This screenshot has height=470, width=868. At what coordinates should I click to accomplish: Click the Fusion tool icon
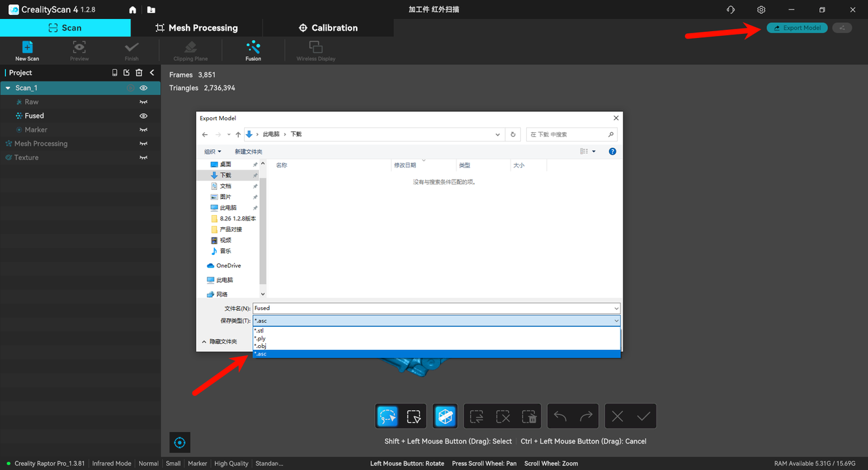coord(253,50)
